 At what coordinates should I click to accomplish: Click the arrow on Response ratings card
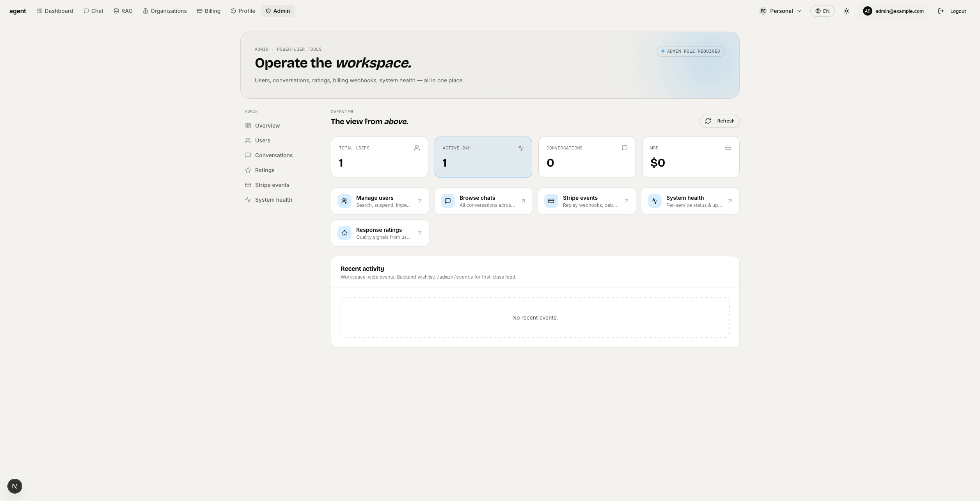pos(420,233)
